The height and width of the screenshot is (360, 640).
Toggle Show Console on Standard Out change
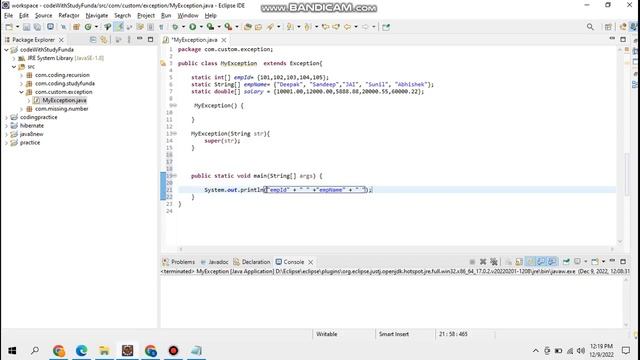541,262
